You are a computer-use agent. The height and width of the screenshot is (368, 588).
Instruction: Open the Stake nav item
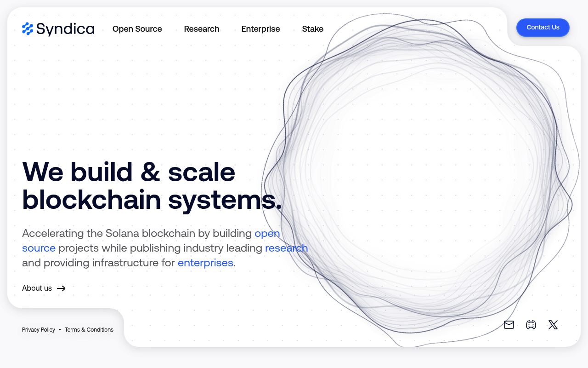(313, 29)
